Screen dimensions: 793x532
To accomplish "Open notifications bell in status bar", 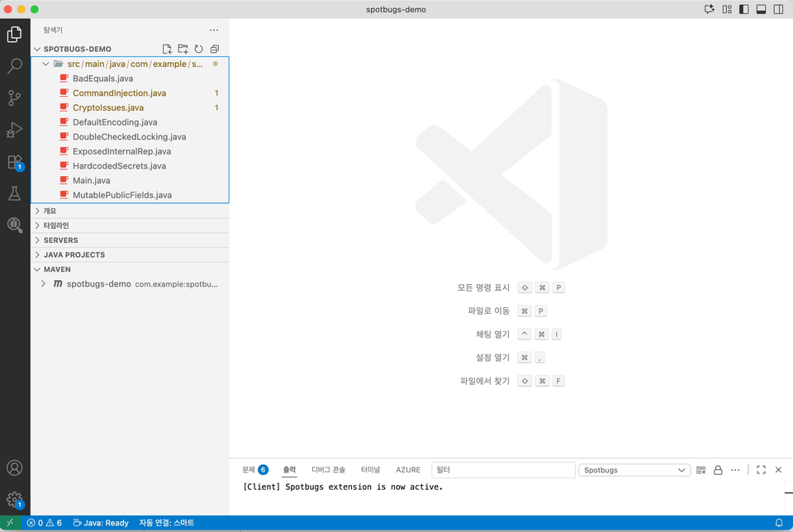I will tap(779, 523).
